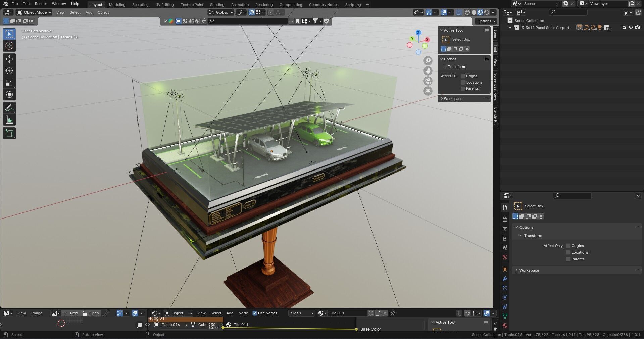Toggle Origins checkbox in Properties Affect Only
The width and height of the screenshot is (644, 339).
tap(568, 246)
